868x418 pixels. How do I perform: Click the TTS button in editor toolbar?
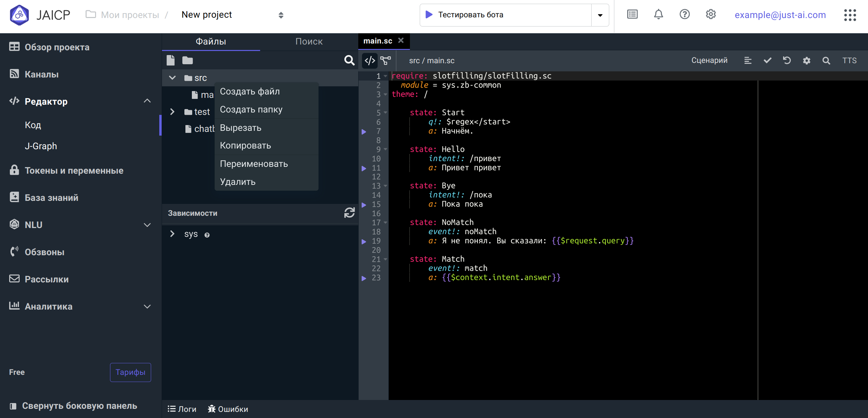tap(849, 60)
